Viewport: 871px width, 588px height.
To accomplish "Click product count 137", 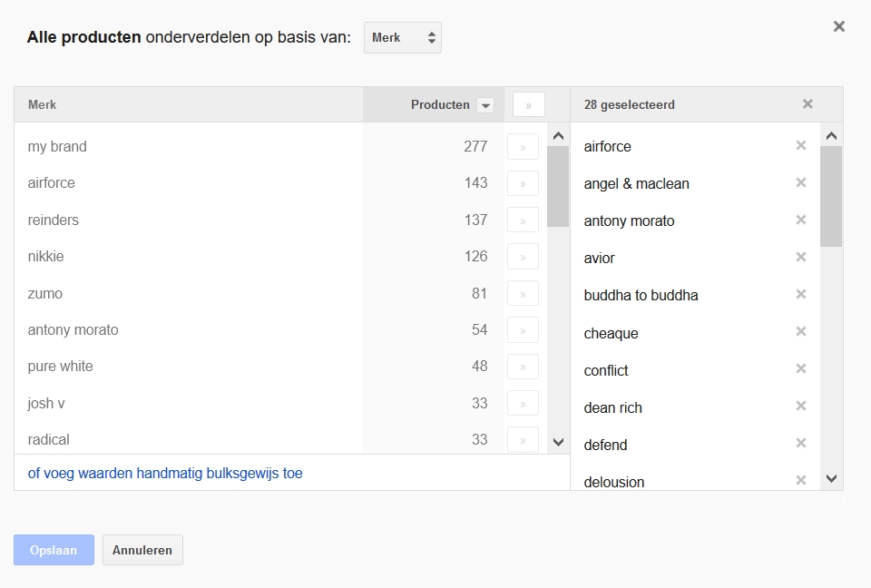I will pyautogui.click(x=475, y=220).
